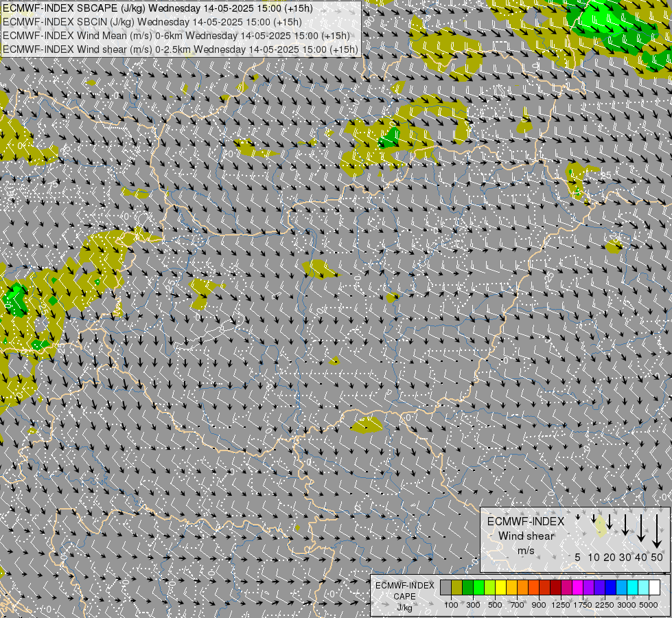Click the wind shear legend label 10
Image resolution: width=672 pixels, height=618 pixels.
tap(594, 557)
